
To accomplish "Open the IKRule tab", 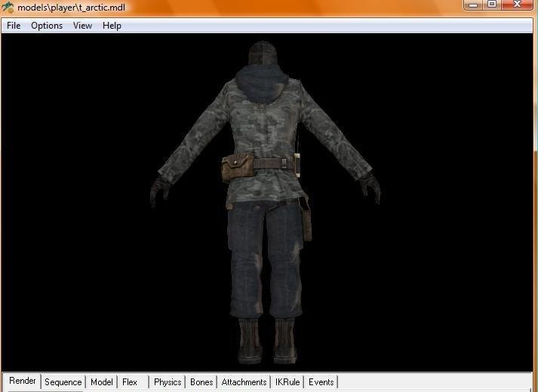I will coord(287,382).
